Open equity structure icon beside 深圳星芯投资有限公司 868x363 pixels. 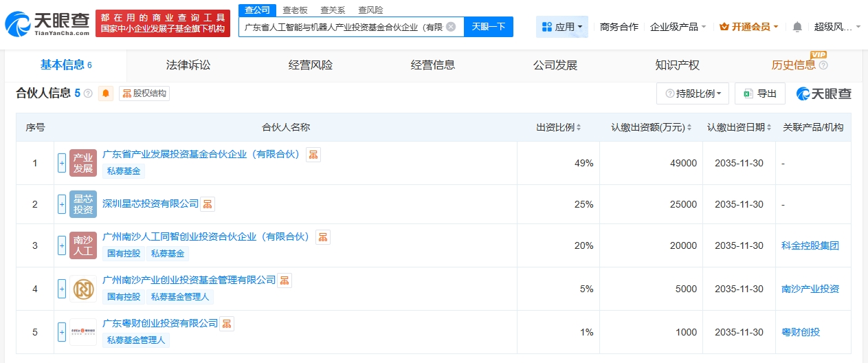(x=208, y=203)
